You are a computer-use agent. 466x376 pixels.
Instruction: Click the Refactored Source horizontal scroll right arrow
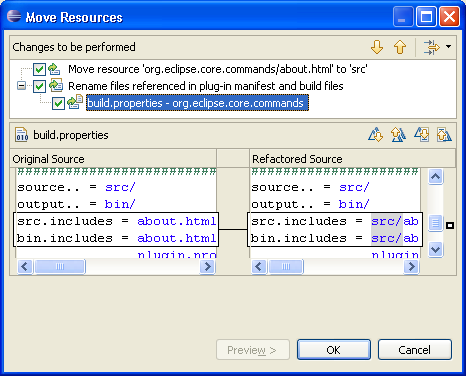(x=411, y=267)
